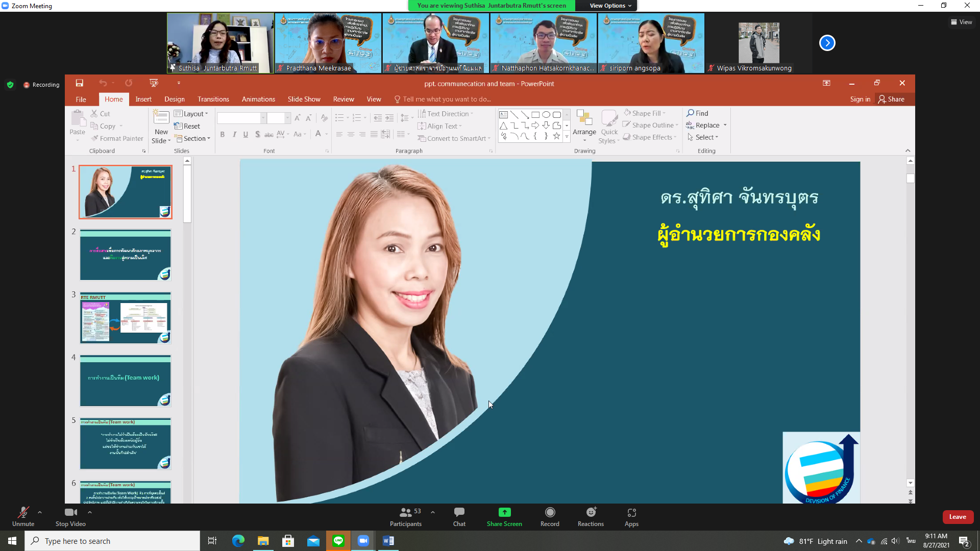The width and height of the screenshot is (980, 551).
Task: Click Sign in on PowerPoint
Action: 860,99
